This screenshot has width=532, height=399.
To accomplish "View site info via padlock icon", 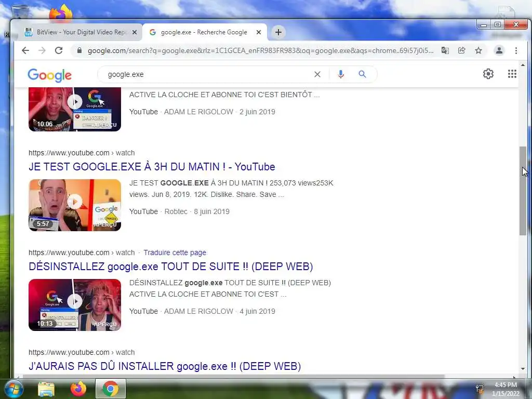I will click(x=79, y=50).
